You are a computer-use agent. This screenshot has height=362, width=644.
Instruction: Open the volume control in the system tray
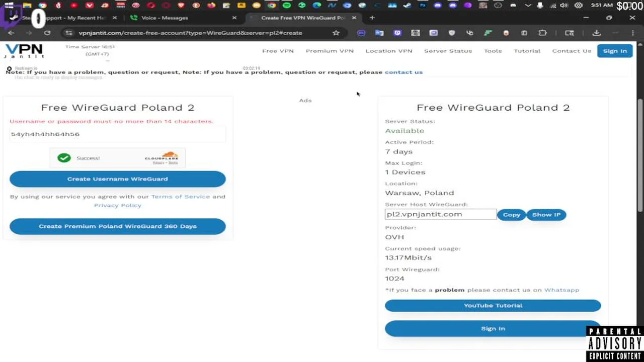pos(564,6)
